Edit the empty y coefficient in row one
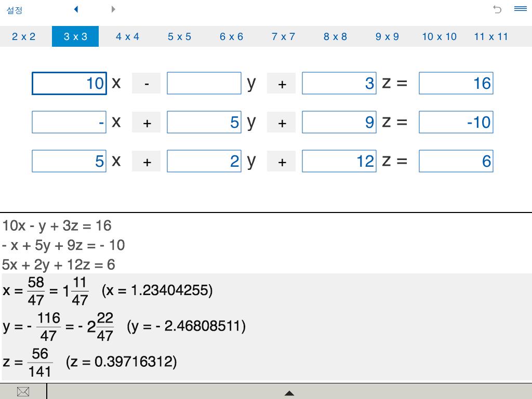This screenshot has width=532, height=399. coord(204,83)
